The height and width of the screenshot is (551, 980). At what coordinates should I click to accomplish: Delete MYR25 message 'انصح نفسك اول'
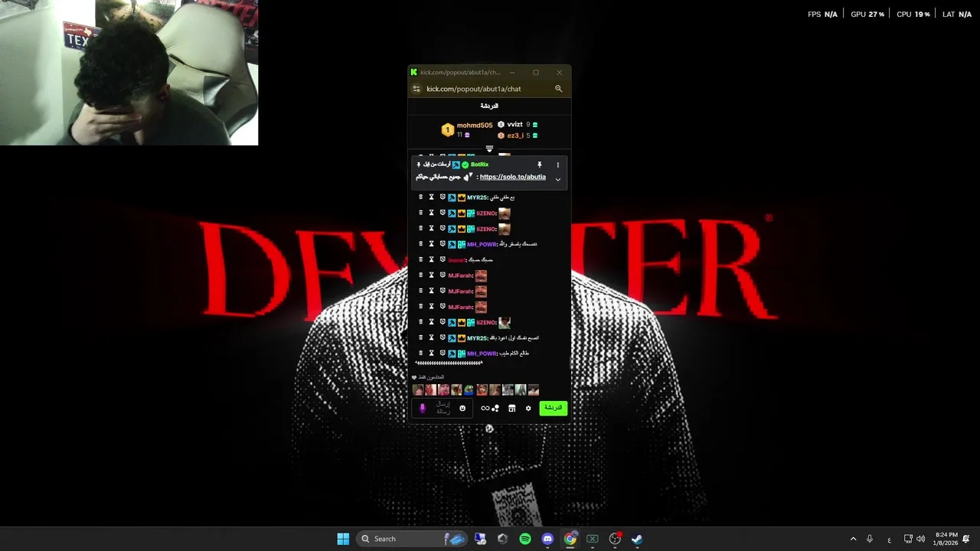pos(420,337)
